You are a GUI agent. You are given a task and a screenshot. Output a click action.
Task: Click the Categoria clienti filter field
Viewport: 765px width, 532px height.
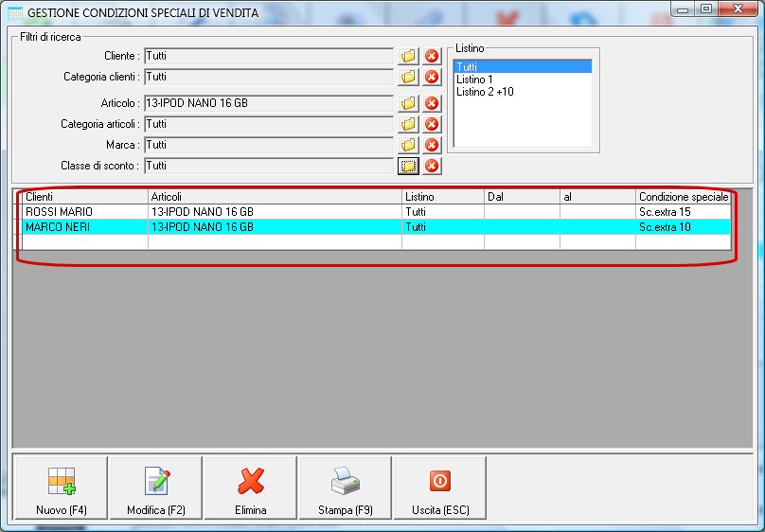click(269, 77)
